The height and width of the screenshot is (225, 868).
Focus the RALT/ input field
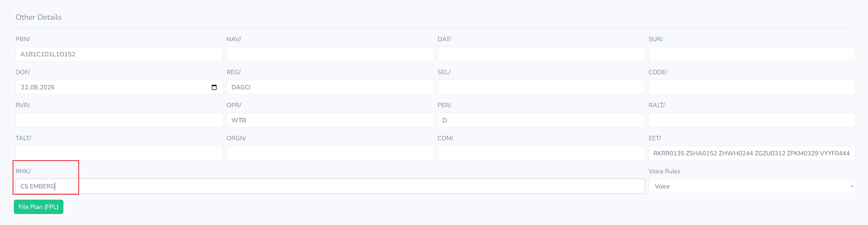(x=752, y=120)
